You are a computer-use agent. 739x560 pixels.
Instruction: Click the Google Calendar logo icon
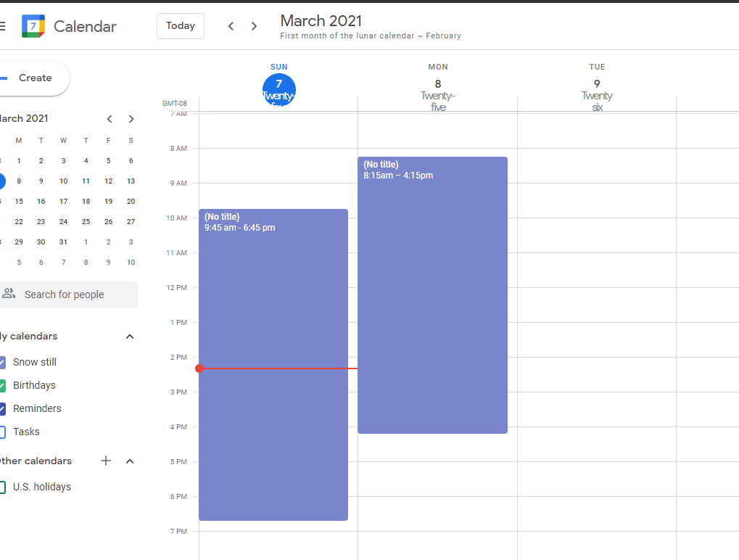pyautogui.click(x=32, y=26)
